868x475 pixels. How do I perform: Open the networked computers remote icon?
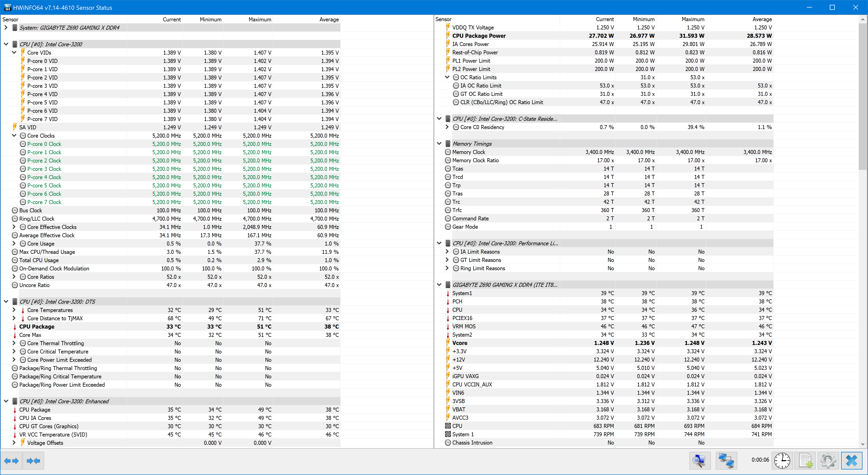[726, 460]
